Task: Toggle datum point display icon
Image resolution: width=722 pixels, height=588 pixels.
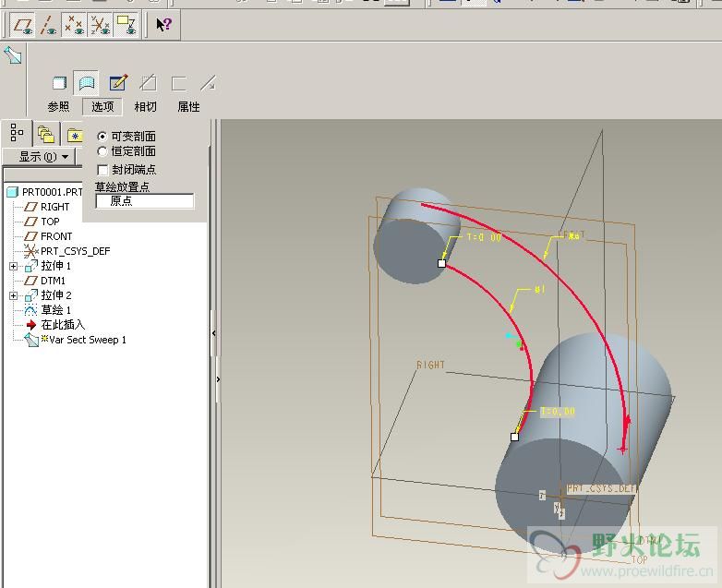Action: coord(74,25)
